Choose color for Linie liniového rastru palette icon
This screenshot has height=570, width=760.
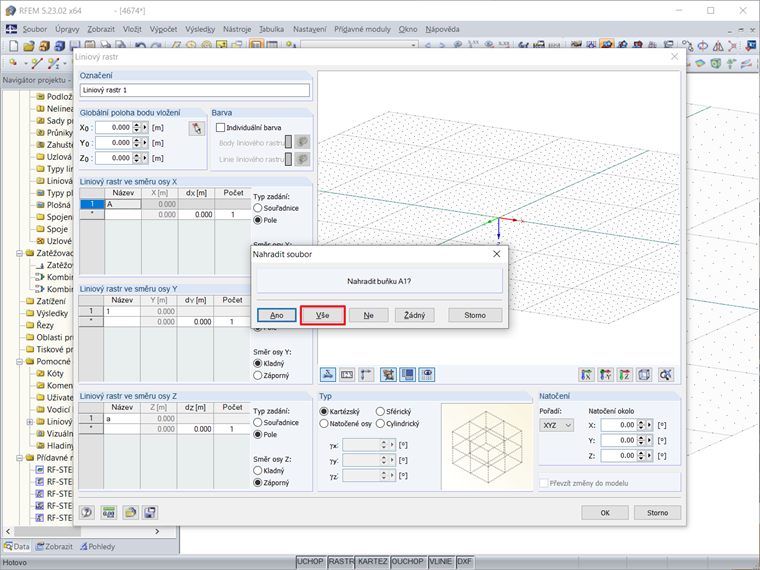point(302,158)
